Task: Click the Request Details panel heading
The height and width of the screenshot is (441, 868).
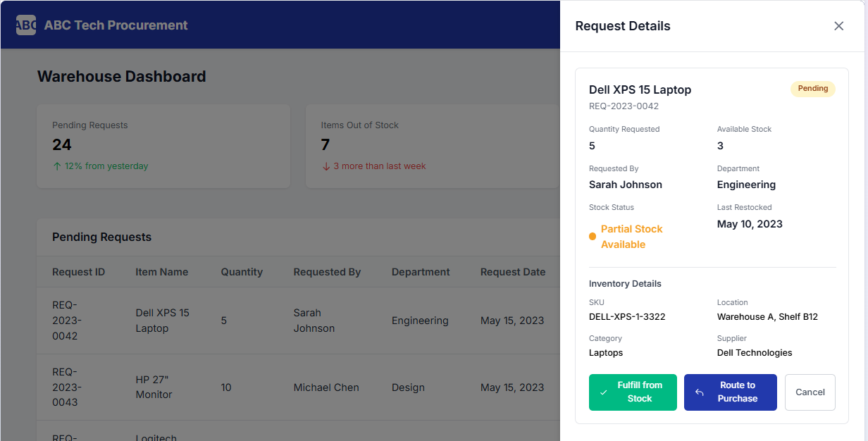Action: tap(623, 26)
